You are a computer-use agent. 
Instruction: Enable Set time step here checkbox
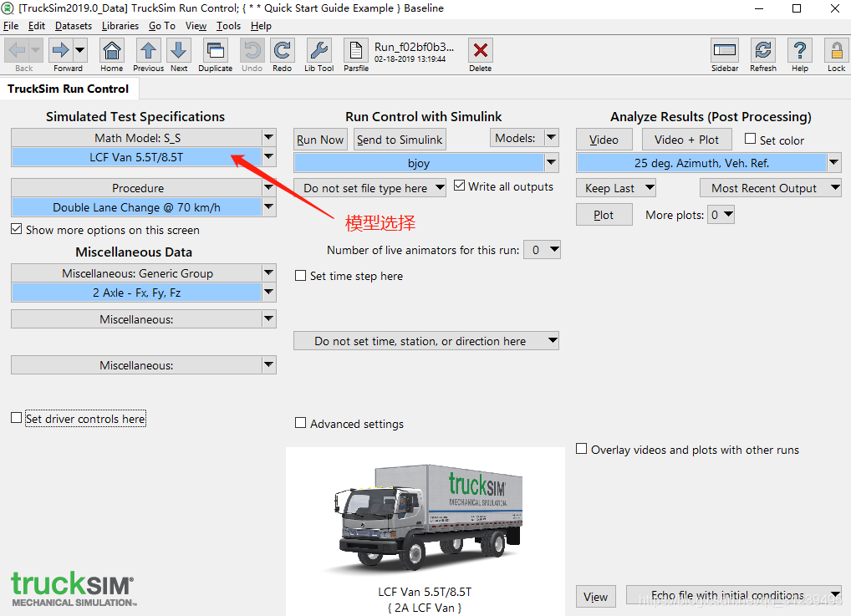tap(300, 276)
